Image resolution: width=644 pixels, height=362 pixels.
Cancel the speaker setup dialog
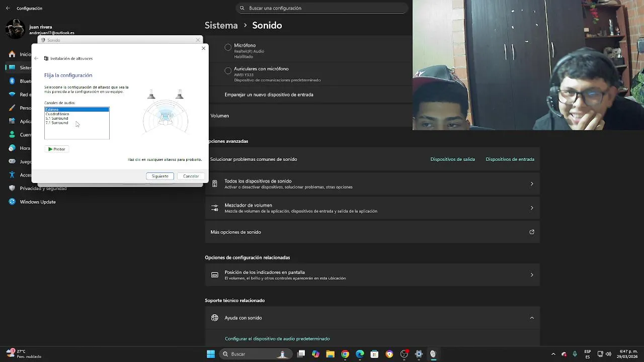[x=191, y=176]
